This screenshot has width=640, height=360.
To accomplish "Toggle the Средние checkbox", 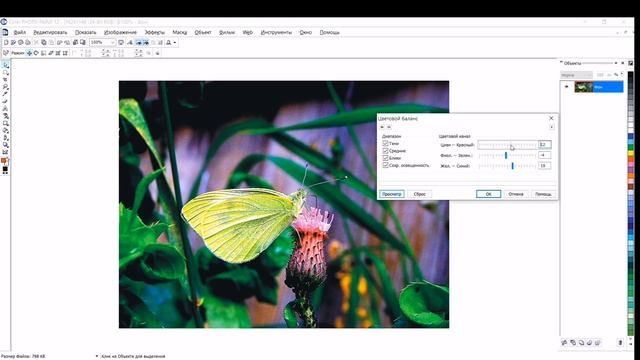I will pos(385,151).
